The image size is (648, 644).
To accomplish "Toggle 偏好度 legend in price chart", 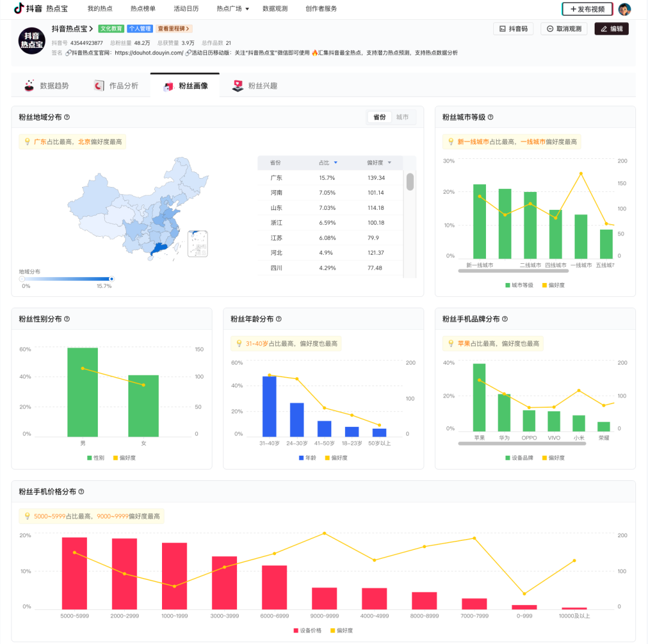I will tap(342, 630).
